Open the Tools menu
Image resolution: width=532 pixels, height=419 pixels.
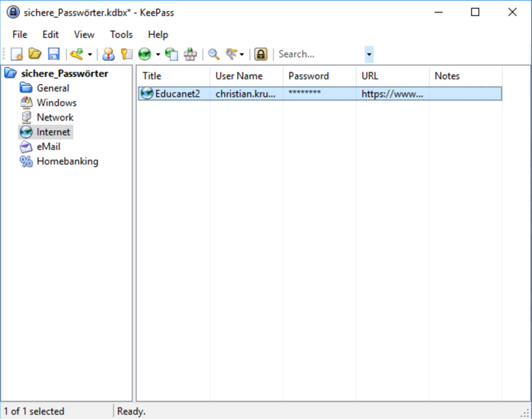(121, 34)
